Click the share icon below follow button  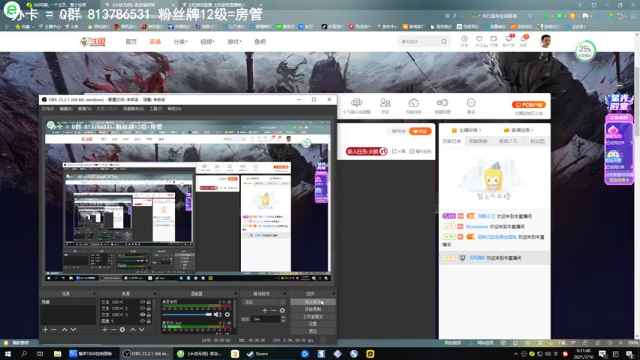399,151
